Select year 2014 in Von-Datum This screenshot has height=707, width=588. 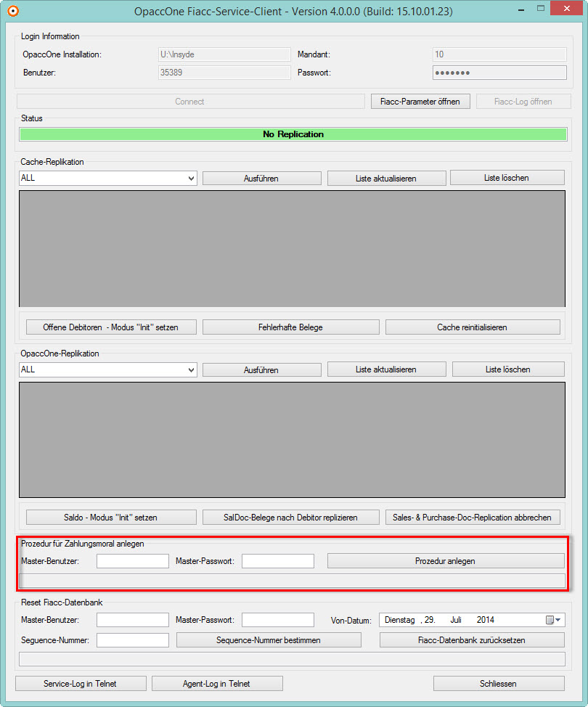[x=485, y=620]
